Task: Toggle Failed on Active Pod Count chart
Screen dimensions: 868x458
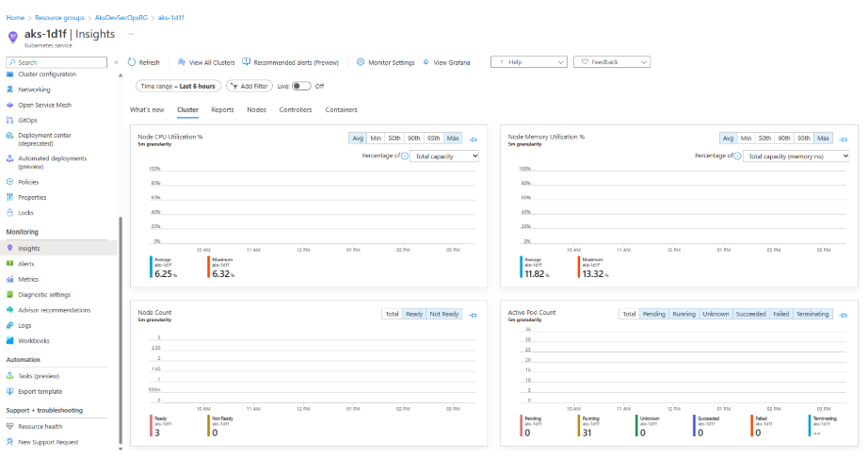Action: [780, 314]
